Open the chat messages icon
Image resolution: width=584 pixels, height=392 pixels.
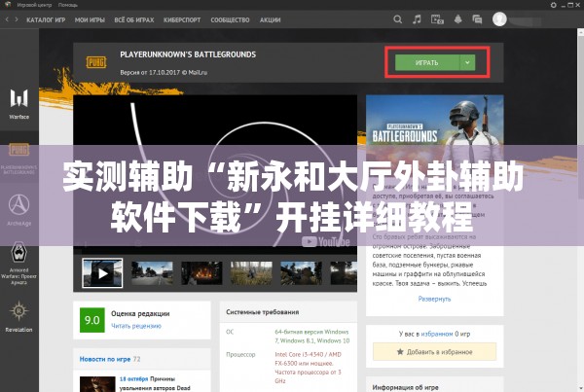[x=477, y=19]
